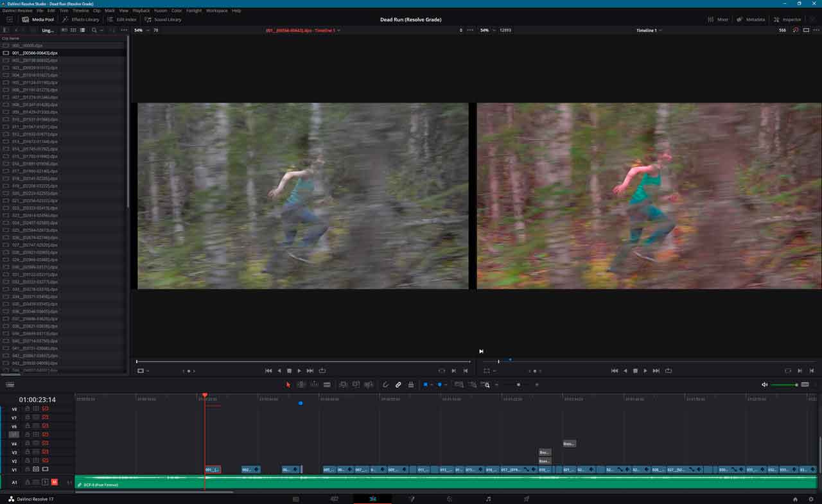The image size is (822, 504).
Task: Open the source viewer zoom 54% dropdown
Action: pos(141,30)
